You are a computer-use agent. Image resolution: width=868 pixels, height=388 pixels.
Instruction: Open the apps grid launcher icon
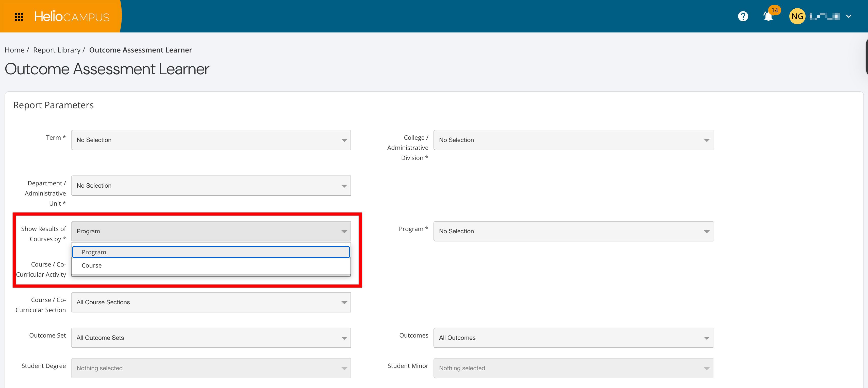tap(19, 16)
